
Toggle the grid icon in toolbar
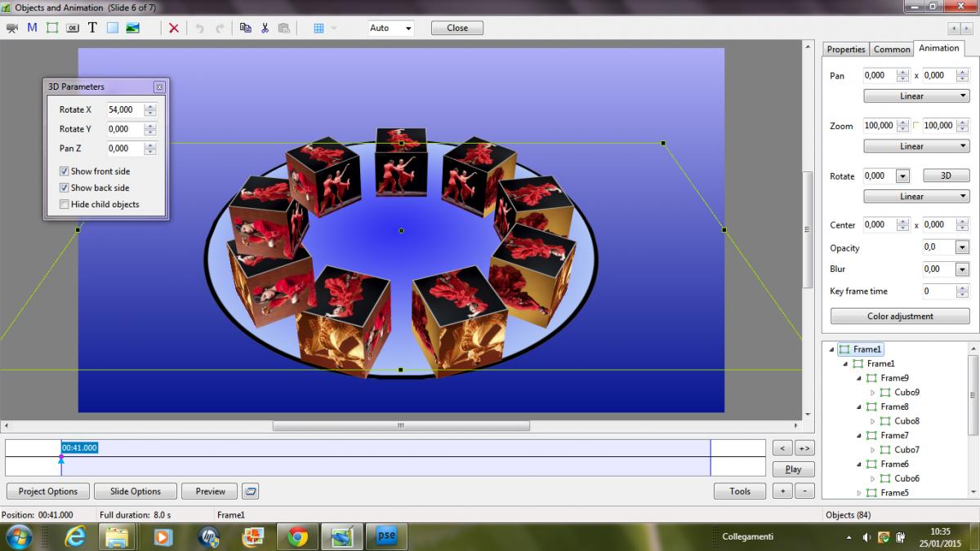[318, 28]
